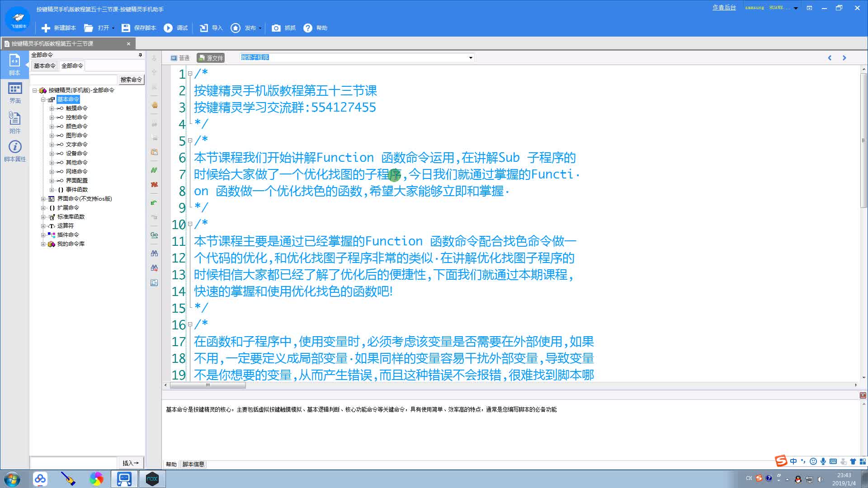Open the 搜索子程序 subroutine dropdown
Screen dimensions: 868x488
pyautogui.click(x=471, y=58)
